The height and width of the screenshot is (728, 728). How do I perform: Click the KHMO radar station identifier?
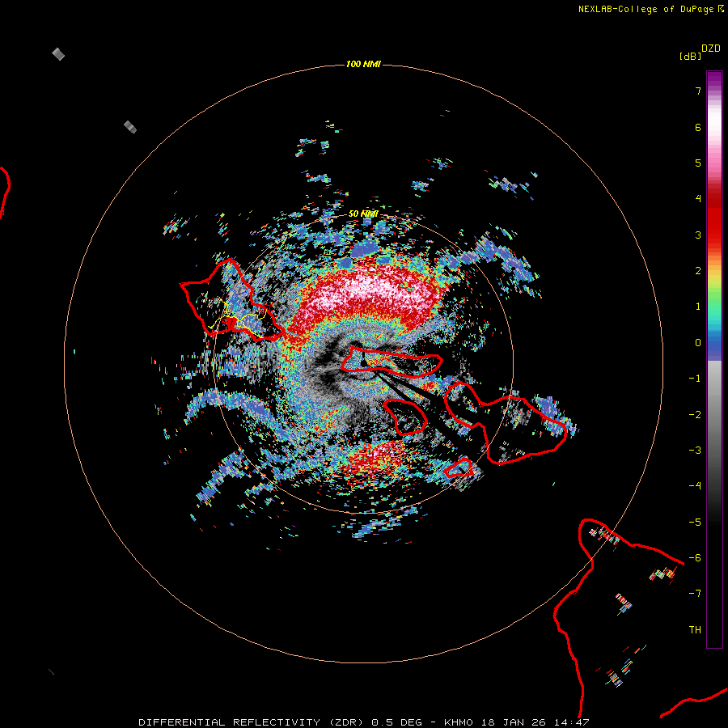(459, 722)
